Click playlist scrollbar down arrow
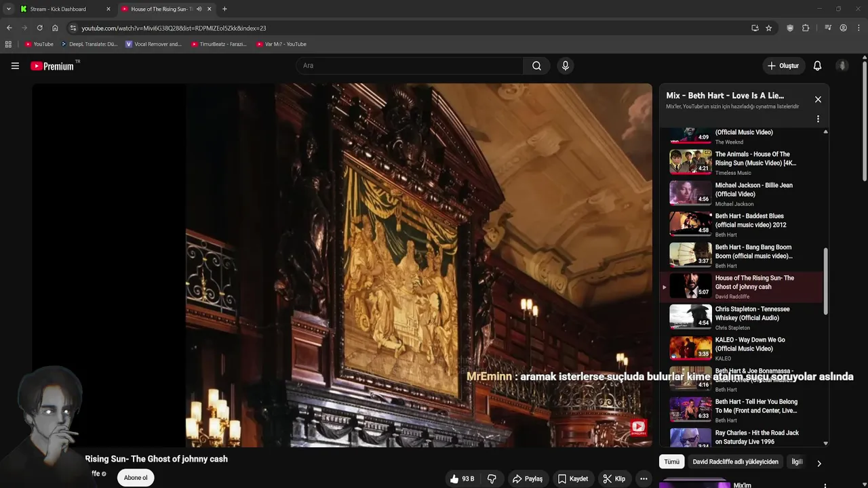The image size is (868, 488). (x=825, y=443)
